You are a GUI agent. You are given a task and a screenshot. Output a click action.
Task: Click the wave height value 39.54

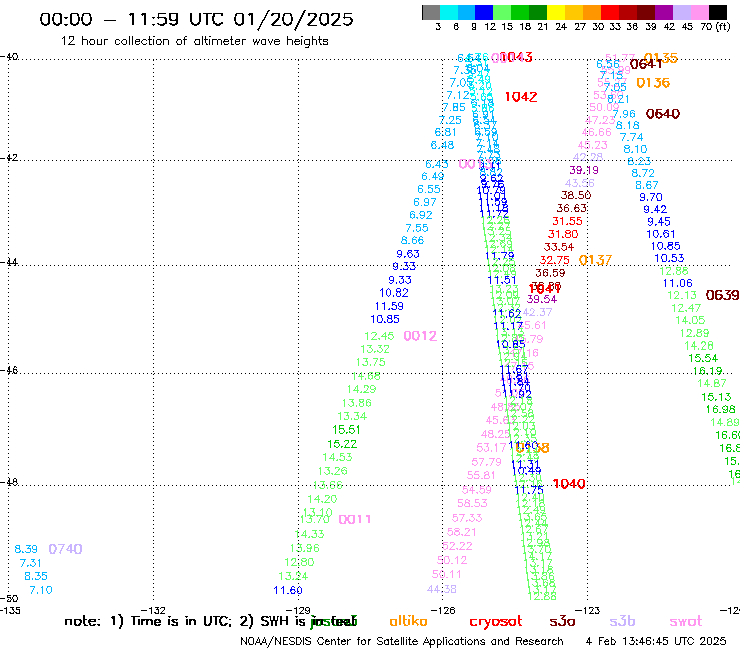click(x=542, y=299)
